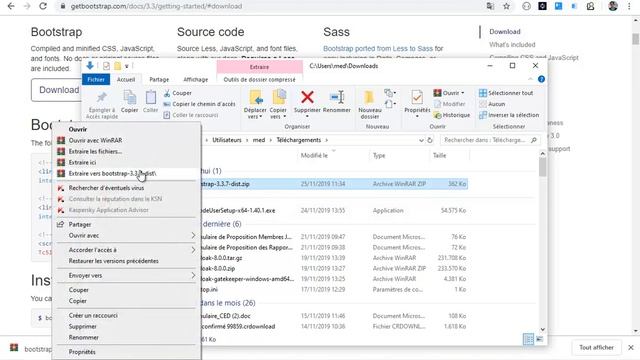
Task: Switch to details view icon
Action: (528, 339)
